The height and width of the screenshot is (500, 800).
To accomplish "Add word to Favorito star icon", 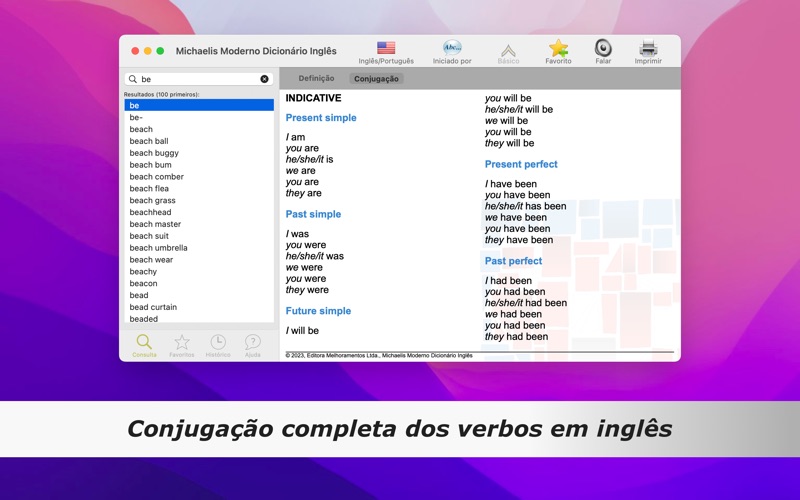I will 558,48.
